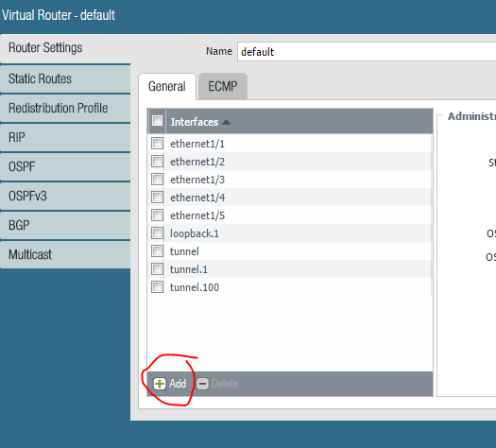This screenshot has height=448, width=496.
Task: Open the OSPF settings
Action: (65, 166)
